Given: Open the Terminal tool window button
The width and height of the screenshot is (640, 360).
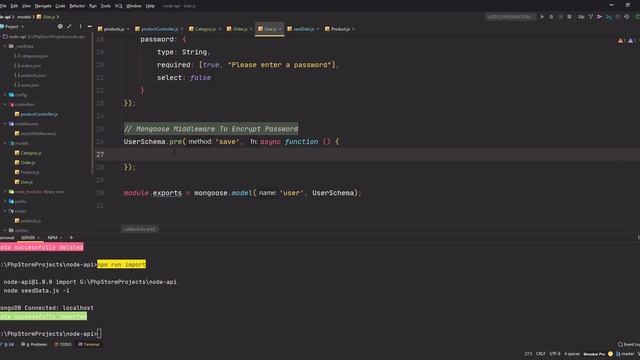Looking at the screenshot, I should [89, 344].
